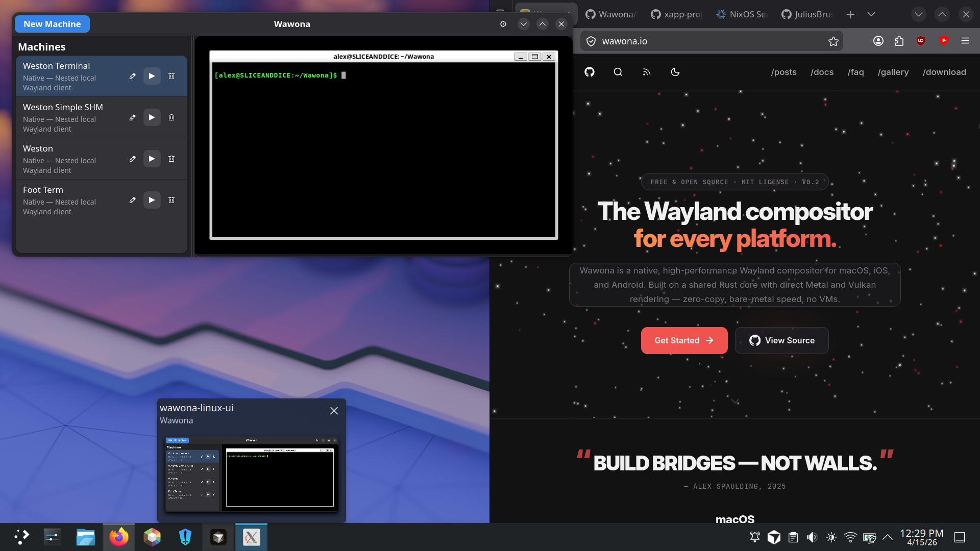The width and height of the screenshot is (980, 551).
Task: Switch to the Wawona GitHub browser tab
Action: coord(610,14)
